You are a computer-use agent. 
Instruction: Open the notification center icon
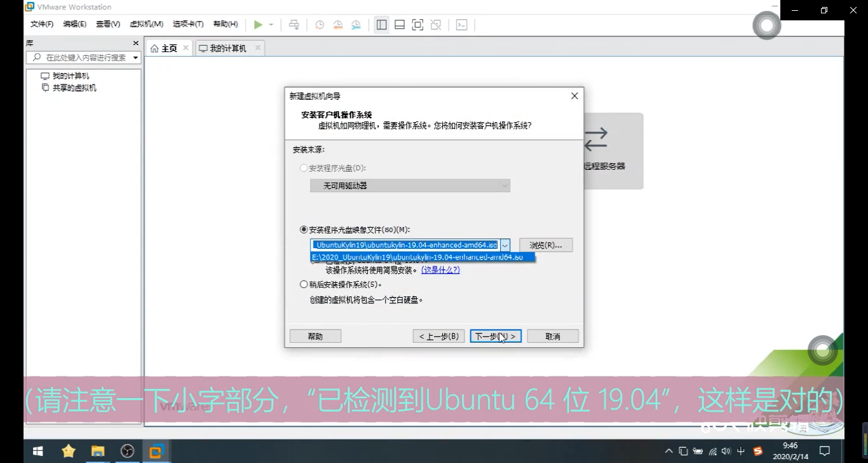825,451
